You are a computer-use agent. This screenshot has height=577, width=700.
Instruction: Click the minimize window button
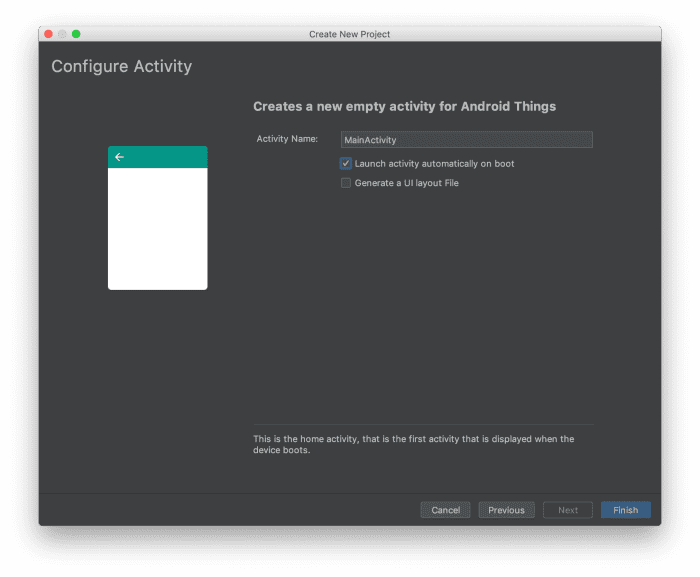[x=62, y=34]
